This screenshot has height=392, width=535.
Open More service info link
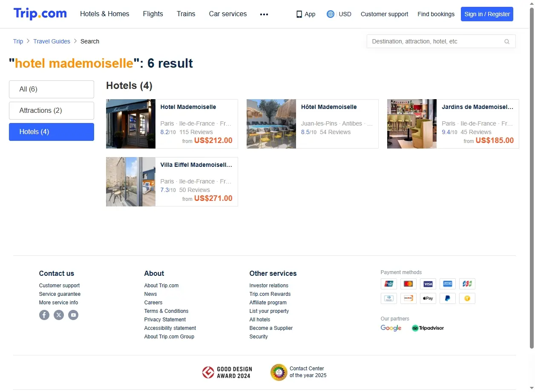(x=58, y=303)
